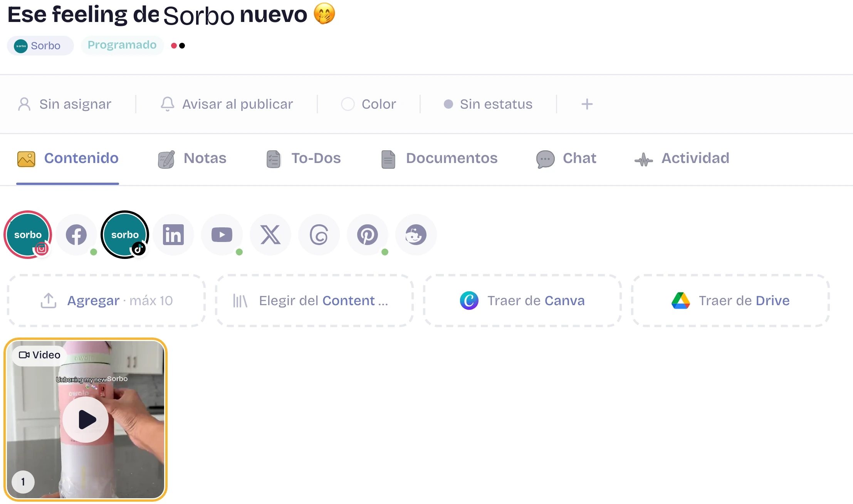The width and height of the screenshot is (853, 504).
Task: Click Agregar upload media button
Action: (106, 301)
